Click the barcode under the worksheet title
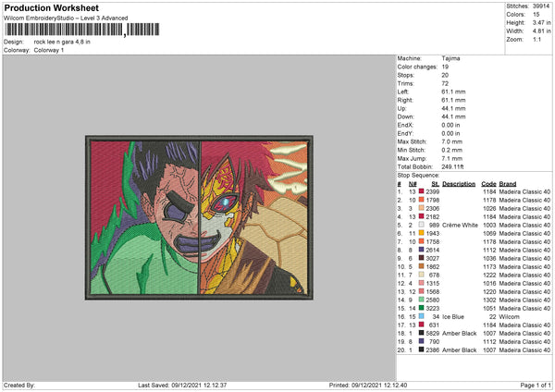Viewport: 555px width, 392px height. [81, 30]
